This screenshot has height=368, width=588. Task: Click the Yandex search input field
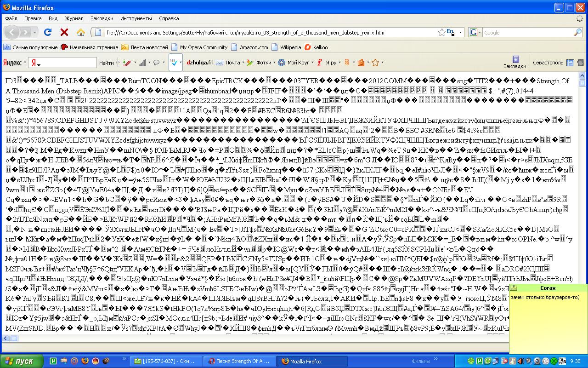(x=62, y=63)
